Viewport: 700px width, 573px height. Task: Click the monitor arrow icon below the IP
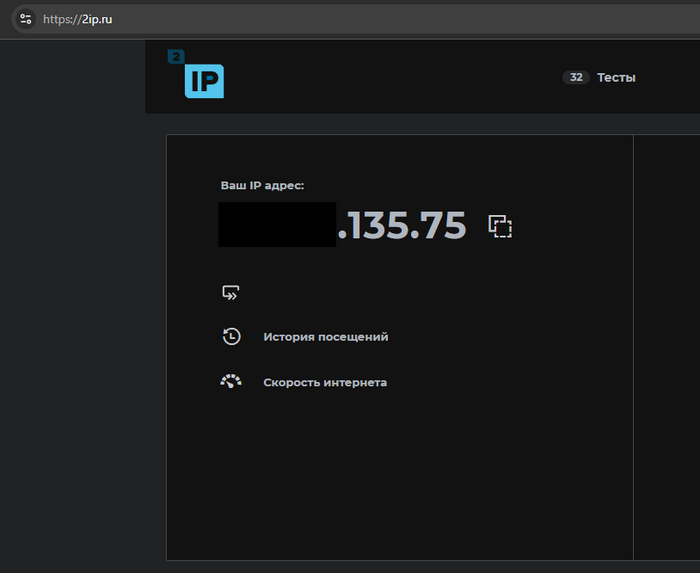pyautogui.click(x=231, y=293)
